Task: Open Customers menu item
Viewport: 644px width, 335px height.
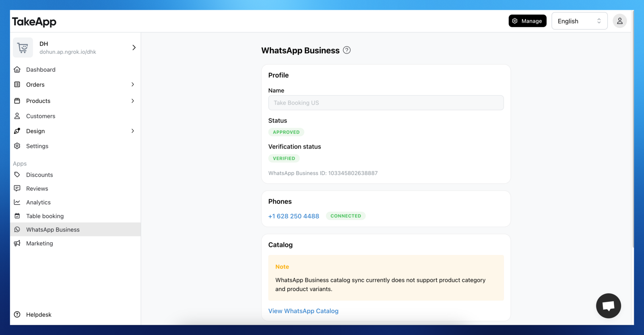Action: (75, 116)
